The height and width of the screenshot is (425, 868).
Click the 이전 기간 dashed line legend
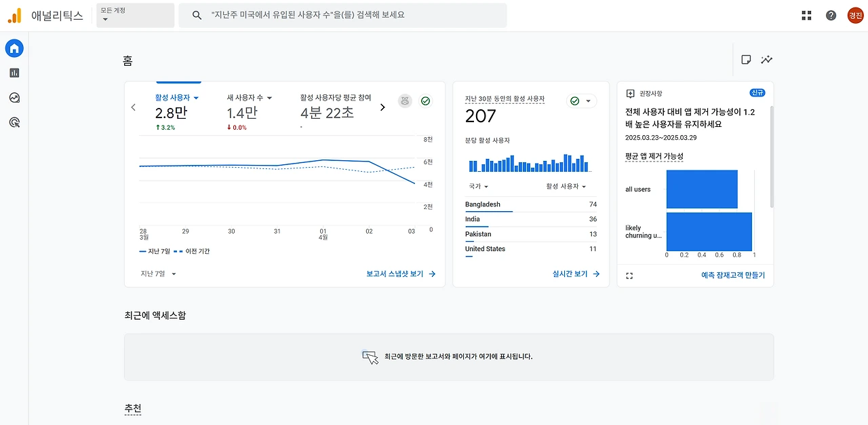[192, 251]
